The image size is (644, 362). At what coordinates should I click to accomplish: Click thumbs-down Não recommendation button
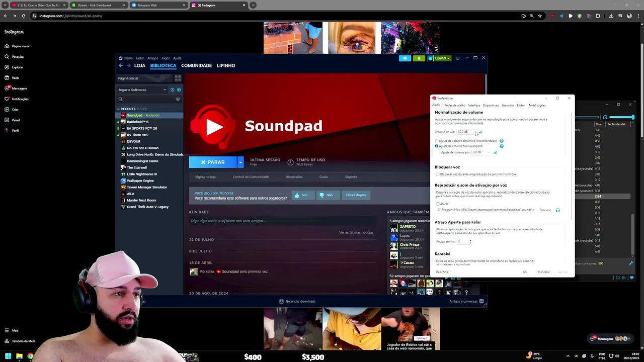tap(328, 195)
